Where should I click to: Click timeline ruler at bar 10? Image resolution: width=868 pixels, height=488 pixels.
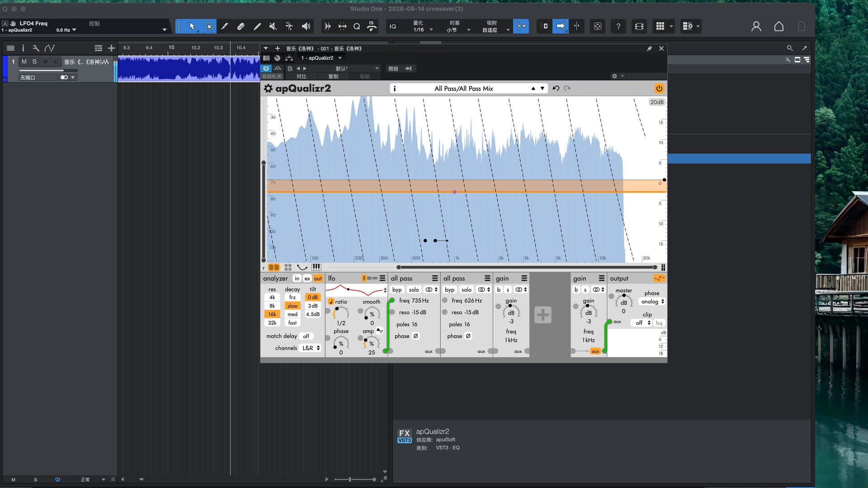point(171,47)
